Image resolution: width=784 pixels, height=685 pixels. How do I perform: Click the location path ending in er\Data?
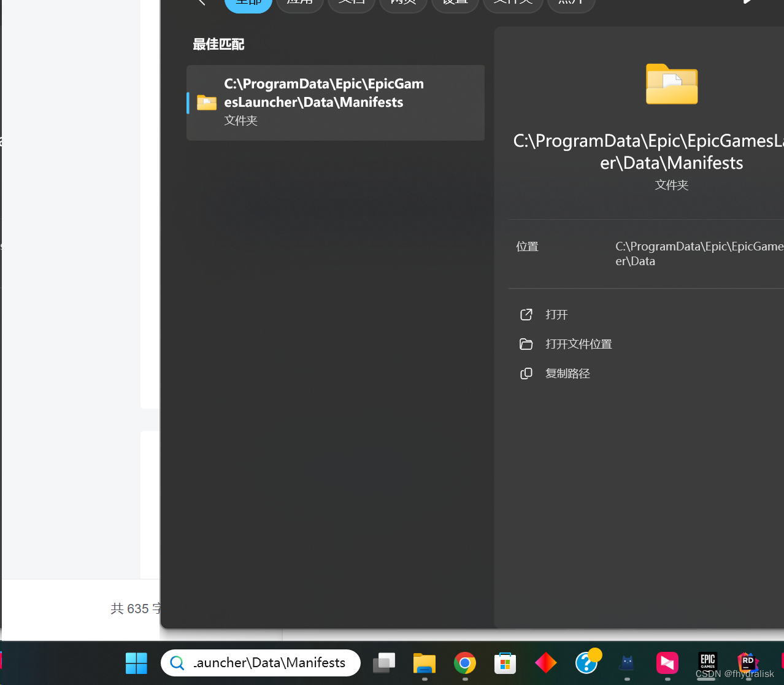(699, 253)
